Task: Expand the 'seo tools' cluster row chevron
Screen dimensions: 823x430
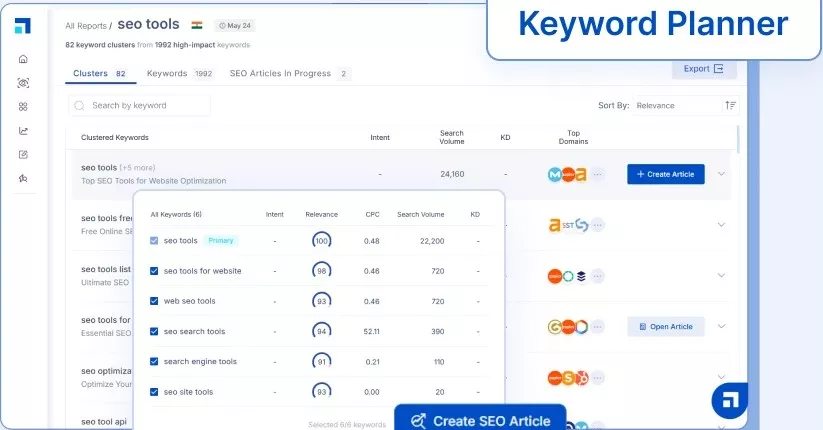Action: point(721,174)
